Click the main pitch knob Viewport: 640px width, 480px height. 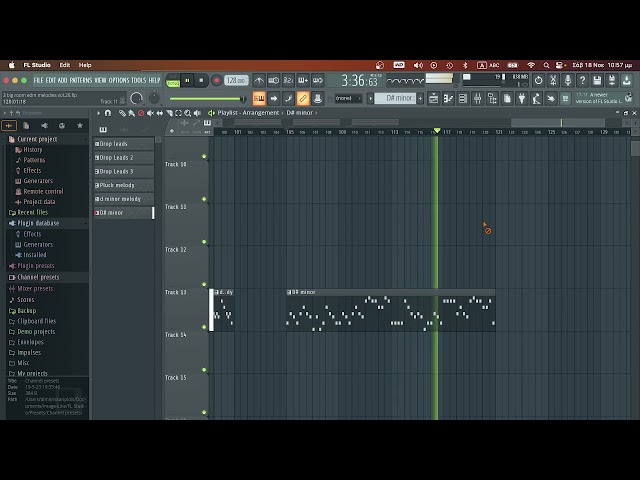click(x=154, y=98)
